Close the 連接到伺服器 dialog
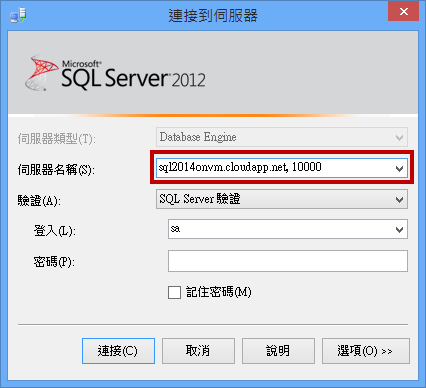This screenshot has width=426, height=388. [403, 11]
